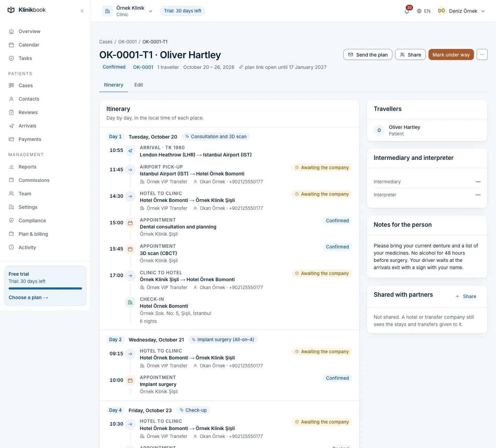Click the DÖ user avatar

442,11
